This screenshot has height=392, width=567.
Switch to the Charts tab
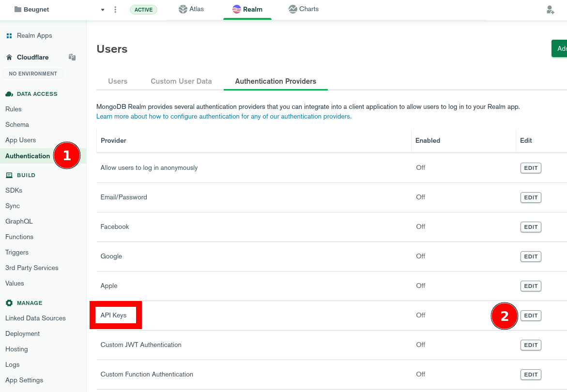point(304,9)
